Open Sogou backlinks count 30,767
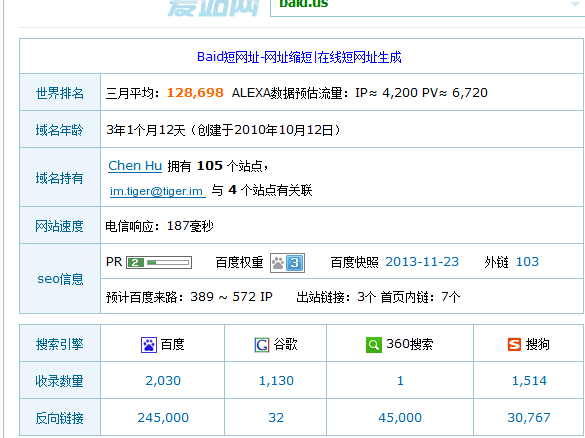Image resolution: width=585 pixels, height=438 pixels. pyautogui.click(x=529, y=418)
